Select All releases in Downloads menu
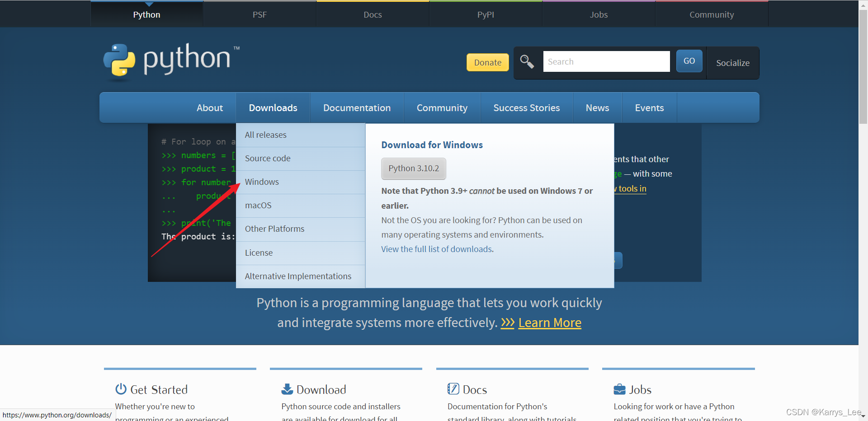This screenshot has width=868, height=421. 301,135
